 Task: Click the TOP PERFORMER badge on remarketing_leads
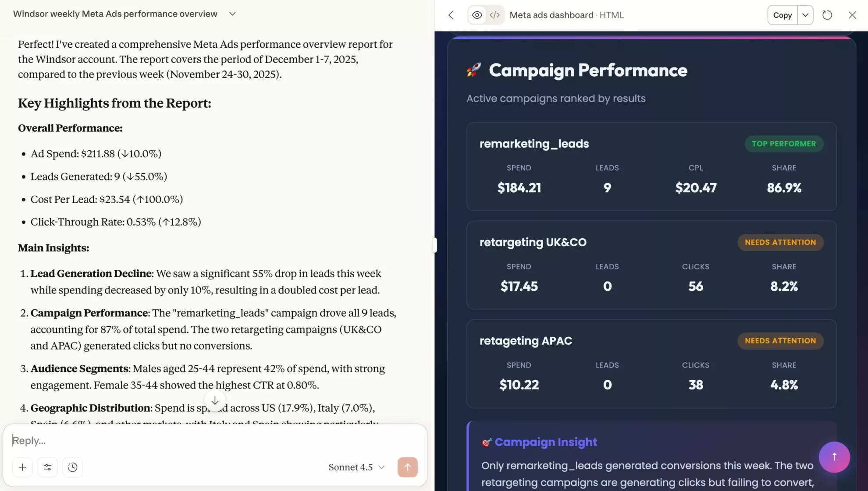(x=784, y=144)
